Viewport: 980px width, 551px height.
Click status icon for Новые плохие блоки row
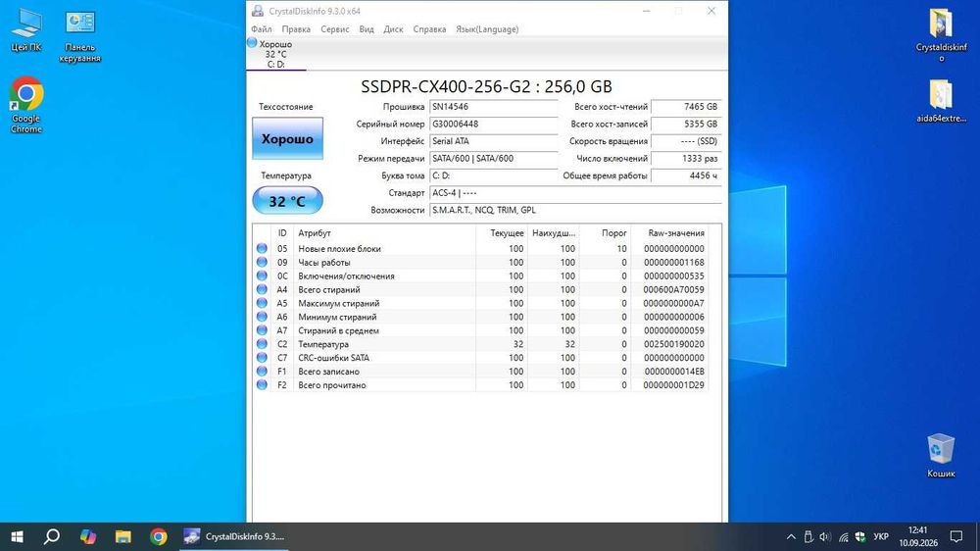tap(262, 248)
